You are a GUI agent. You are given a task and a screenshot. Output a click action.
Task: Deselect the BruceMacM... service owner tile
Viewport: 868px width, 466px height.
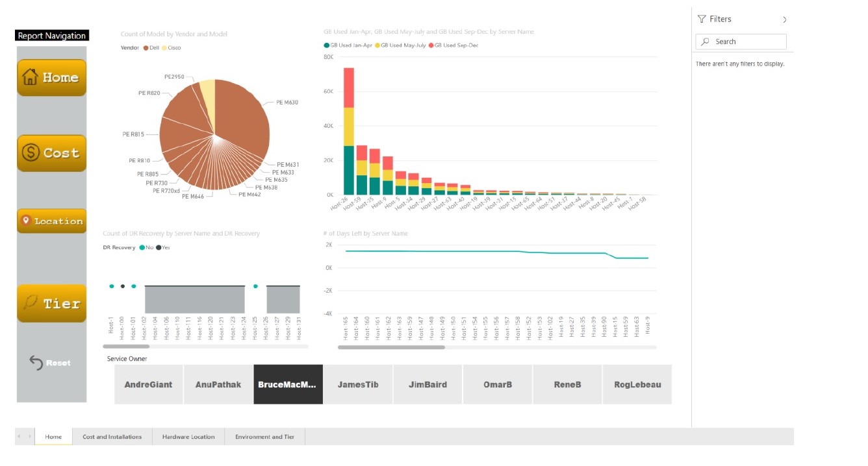[288, 384]
